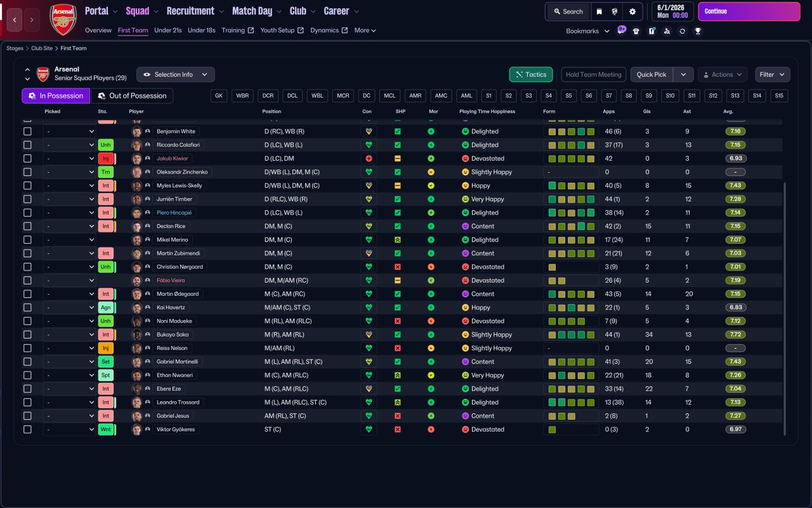Open the Selection Info dropdown
Viewport: 812px width, 508px height.
click(x=176, y=74)
